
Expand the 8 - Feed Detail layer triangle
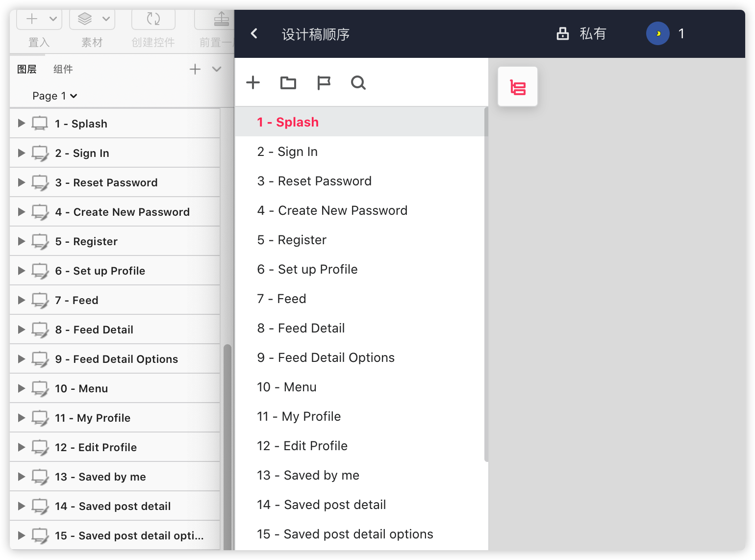coord(21,329)
